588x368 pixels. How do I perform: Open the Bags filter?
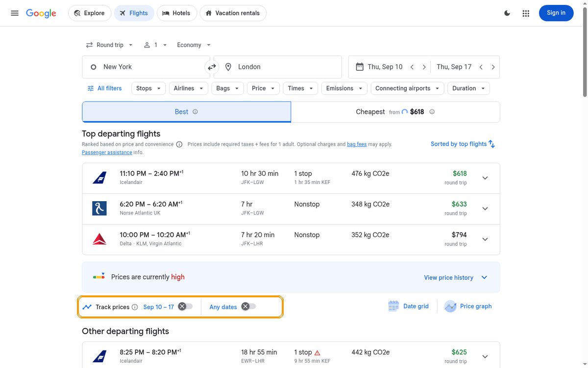click(228, 88)
